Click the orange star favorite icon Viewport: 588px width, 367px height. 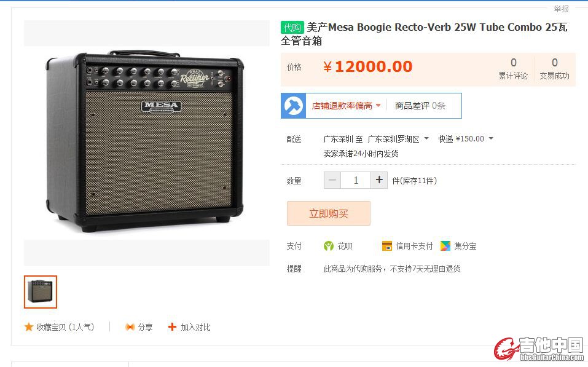tap(28, 327)
